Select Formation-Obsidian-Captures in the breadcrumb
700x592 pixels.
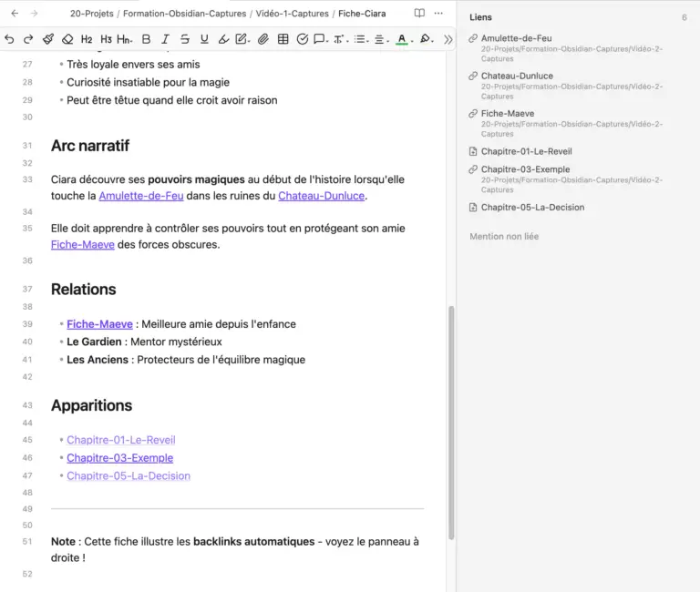pos(183,14)
